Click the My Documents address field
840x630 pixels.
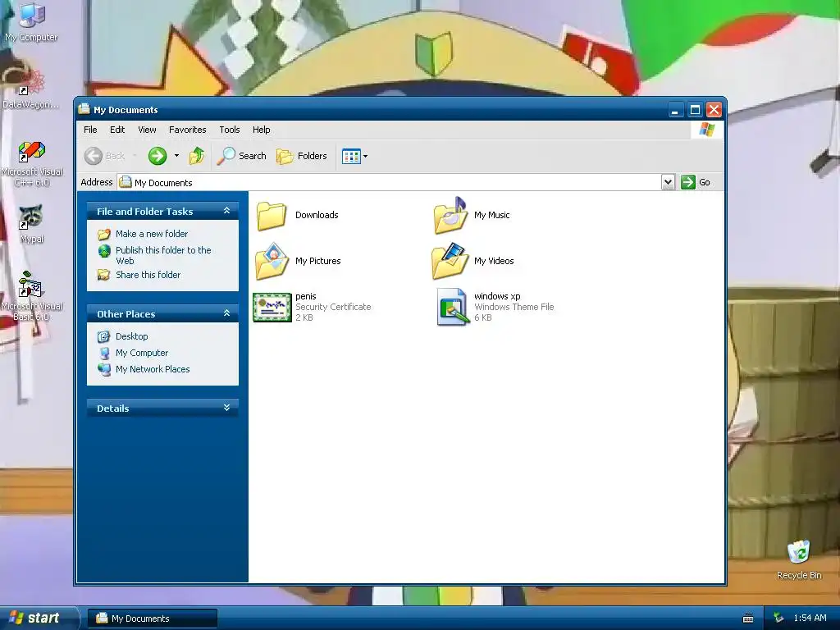tap(390, 182)
